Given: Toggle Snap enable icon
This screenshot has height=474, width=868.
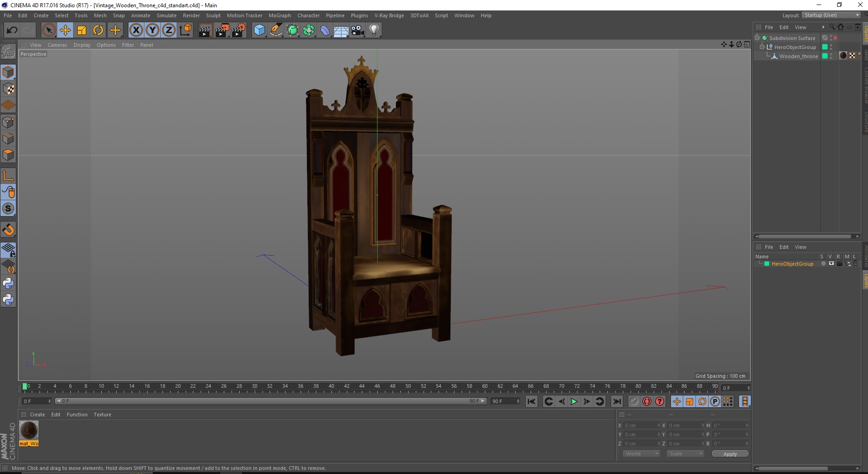Looking at the screenshot, I should (8, 230).
